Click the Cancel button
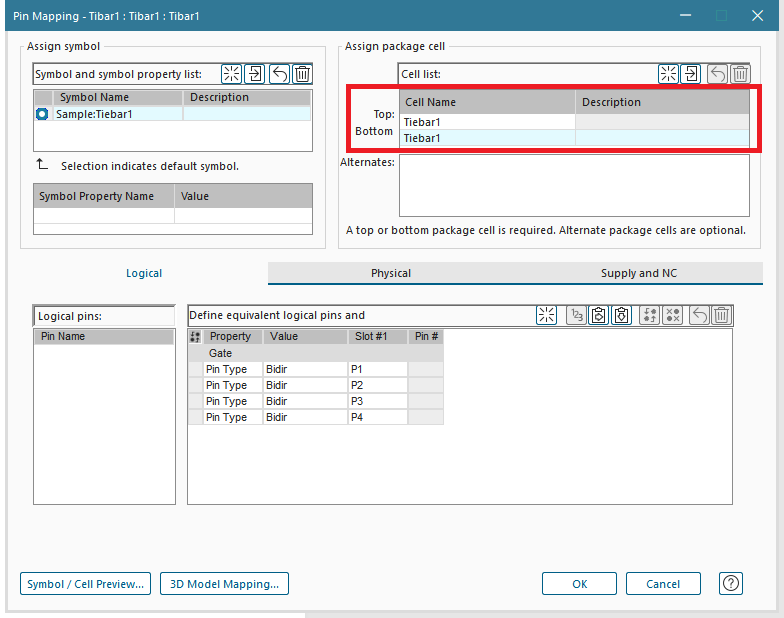The height and width of the screenshot is (618, 784). (x=663, y=584)
